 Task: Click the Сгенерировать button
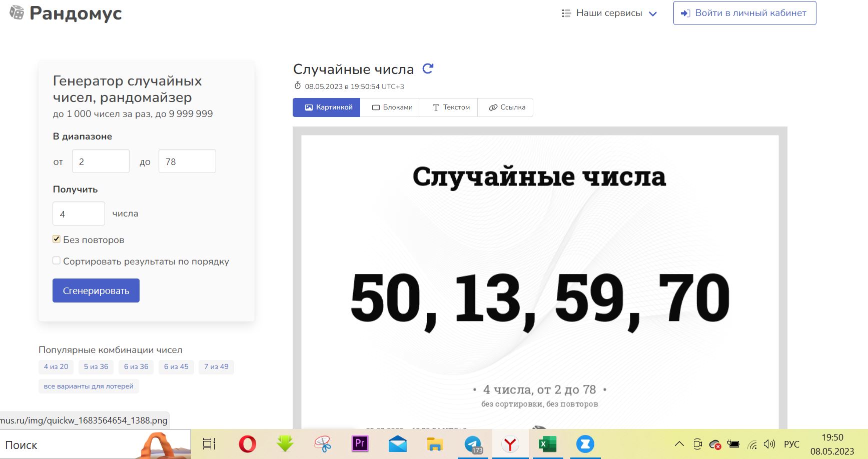pos(96,290)
